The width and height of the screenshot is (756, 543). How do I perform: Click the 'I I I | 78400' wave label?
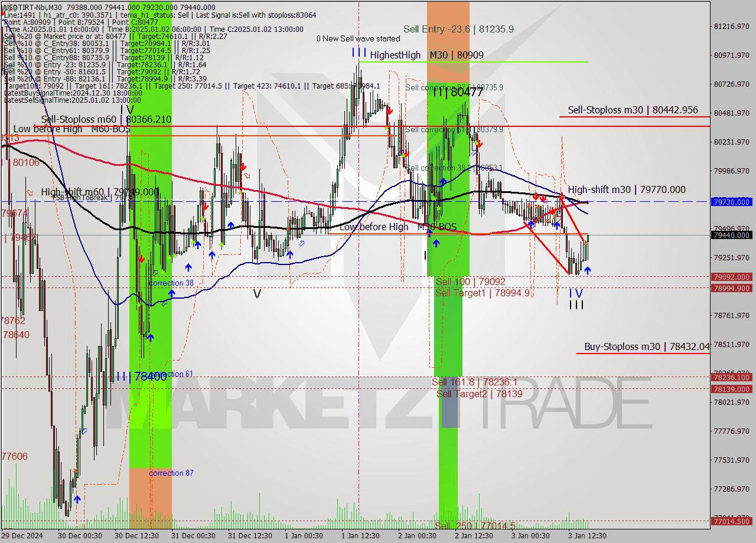(141, 377)
